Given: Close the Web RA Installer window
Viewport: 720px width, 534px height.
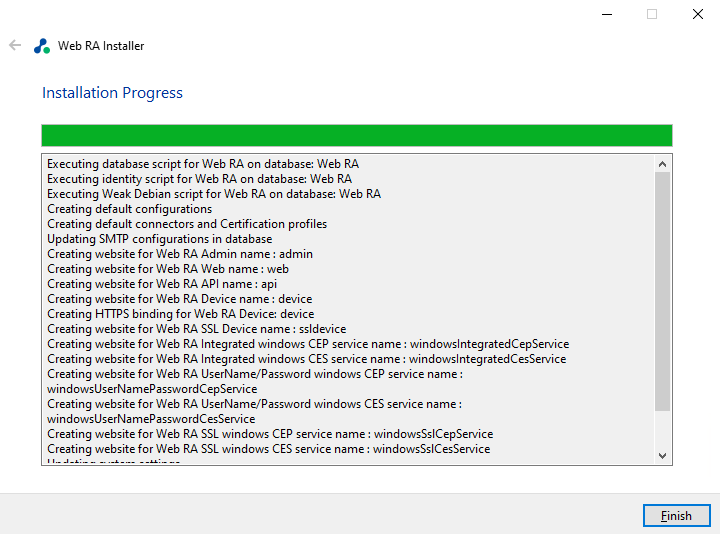Looking at the screenshot, I should [x=698, y=14].
